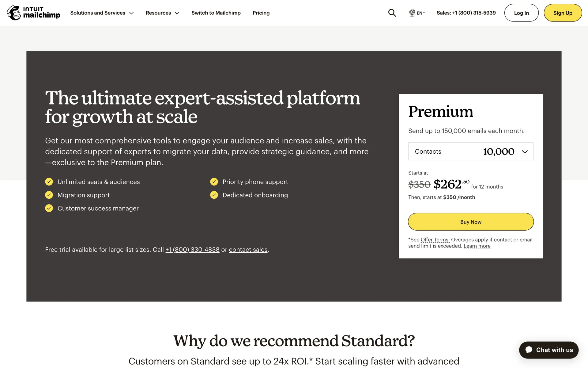The height and width of the screenshot is (368, 588).
Task: Open the Switch to Mailchimp page
Action: [216, 13]
